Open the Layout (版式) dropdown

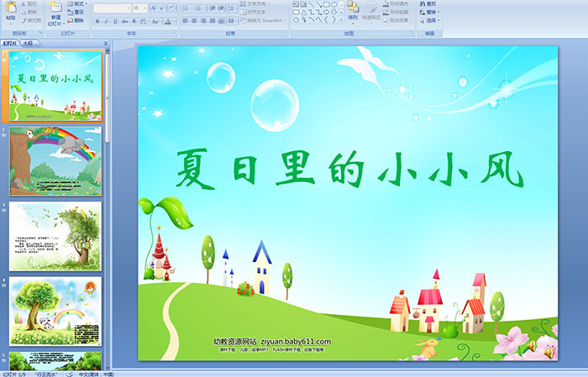coord(77,3)
